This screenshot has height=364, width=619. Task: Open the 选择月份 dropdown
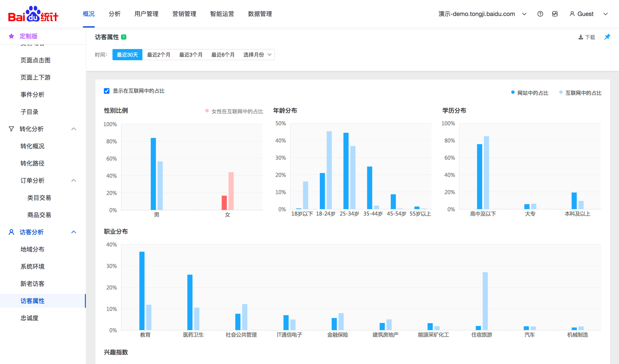click(x=257, y=55)
